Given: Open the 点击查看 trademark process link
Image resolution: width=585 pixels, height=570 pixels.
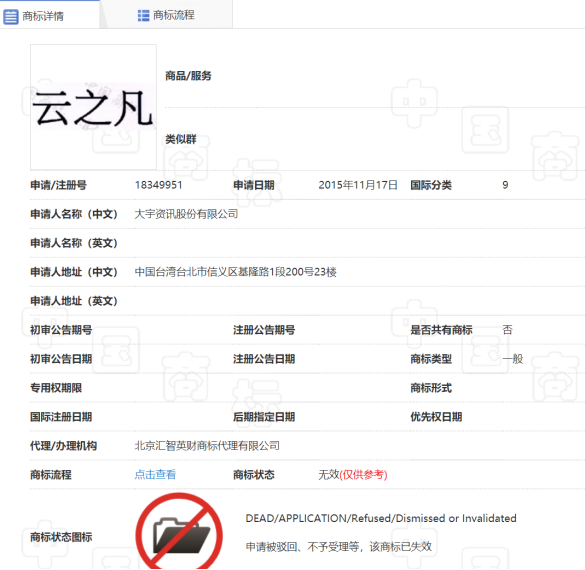Looking at the screenshot, I should click(155, 475).
